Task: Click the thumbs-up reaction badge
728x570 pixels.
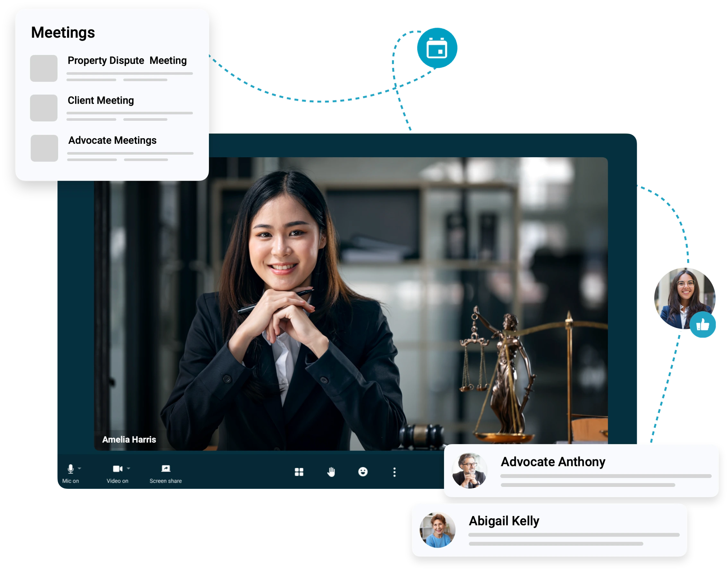Action: (x=703, y=325)
